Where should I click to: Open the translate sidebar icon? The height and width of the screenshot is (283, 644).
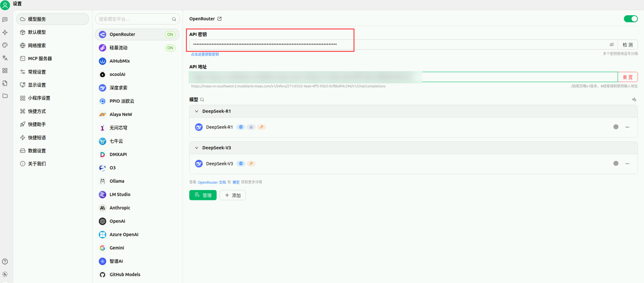tap(5, 58)
